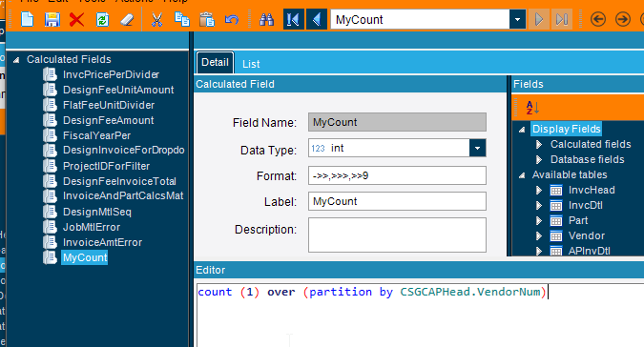Image resolution: width=644 pixels, height=347 pixels.
Task: Cut with the scissors icon
Action: point(156,19)
